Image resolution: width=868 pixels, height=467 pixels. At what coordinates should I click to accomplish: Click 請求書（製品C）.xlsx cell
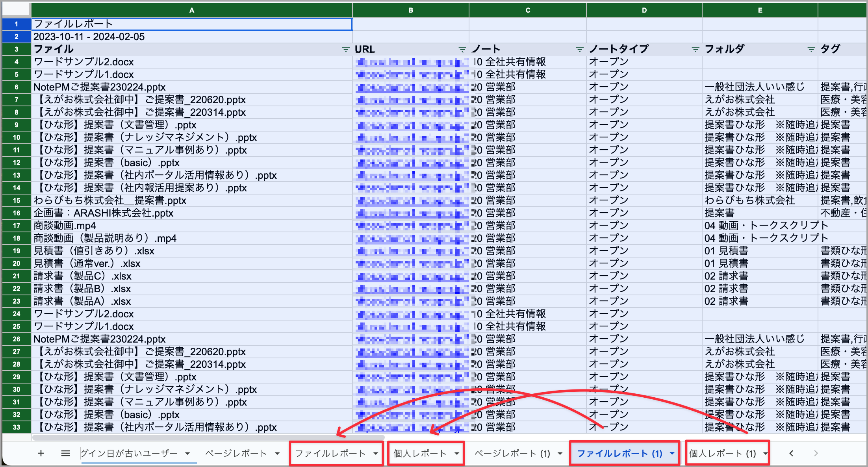[x=192, y=276]
